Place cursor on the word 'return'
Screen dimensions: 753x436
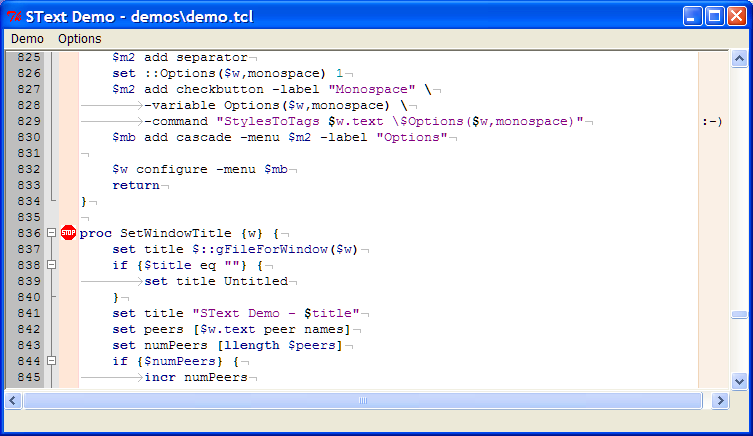[x=135, y=185]
